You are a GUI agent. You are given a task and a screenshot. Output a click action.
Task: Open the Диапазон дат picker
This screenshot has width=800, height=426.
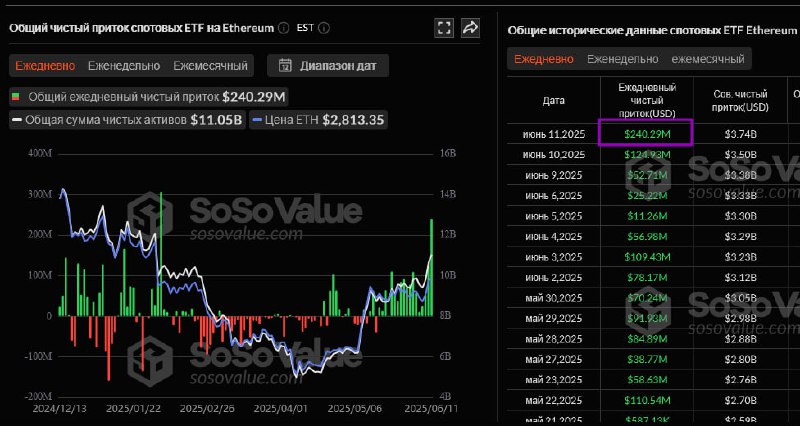[x=328, y=66]
